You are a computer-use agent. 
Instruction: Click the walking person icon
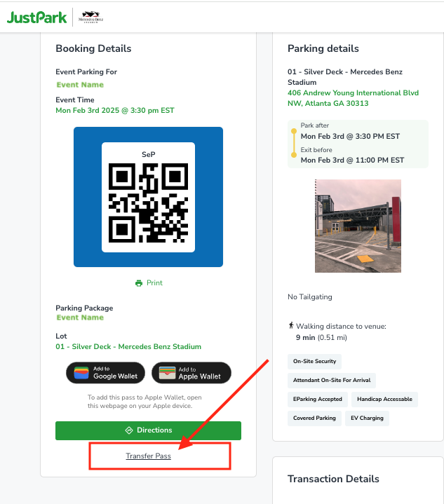291,325
